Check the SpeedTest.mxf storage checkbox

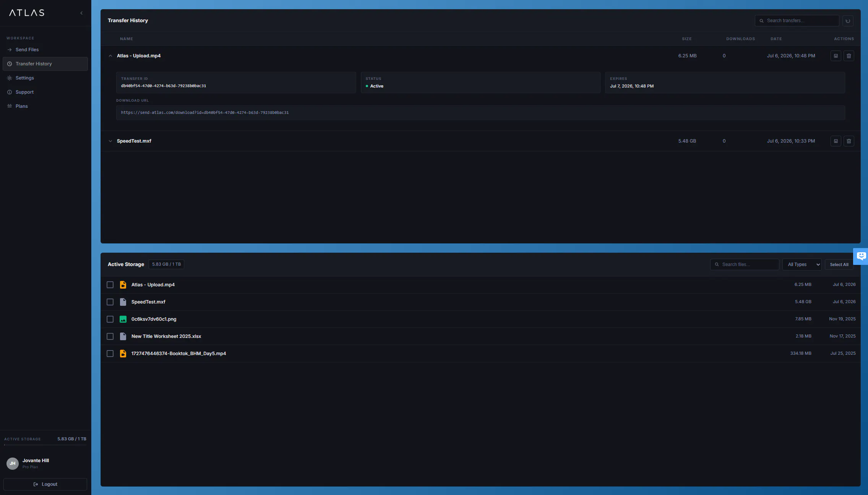[x=110, y=302]
